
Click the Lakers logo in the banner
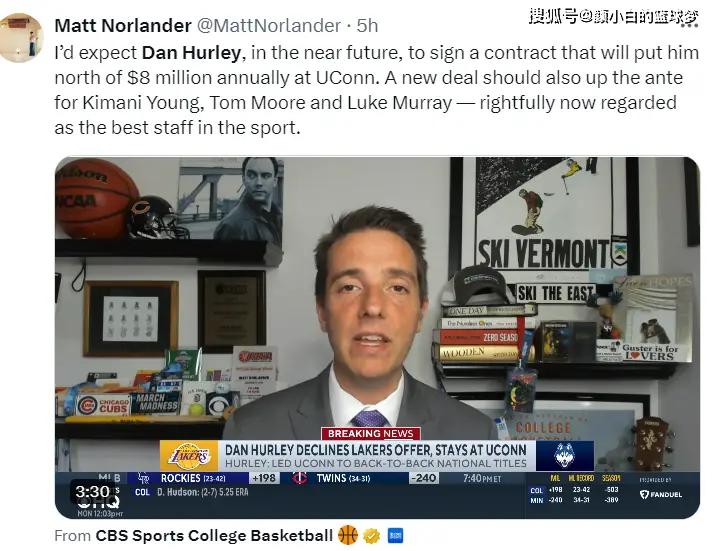pos(189,456)
